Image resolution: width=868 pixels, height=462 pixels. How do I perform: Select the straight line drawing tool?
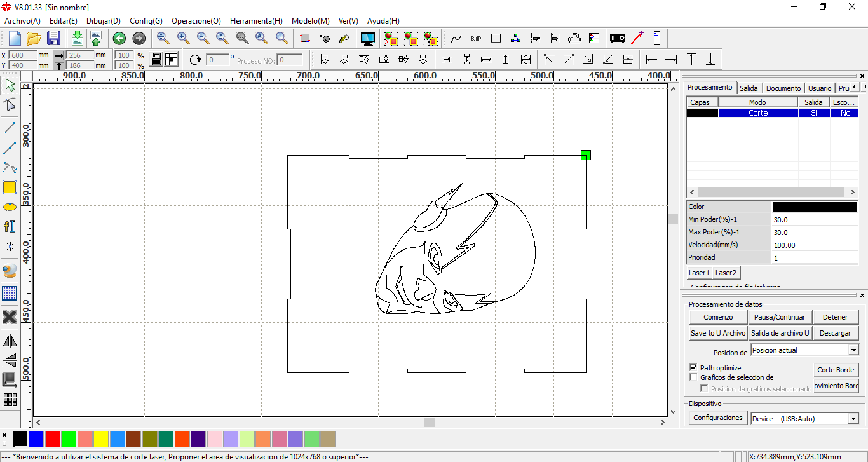10,128
